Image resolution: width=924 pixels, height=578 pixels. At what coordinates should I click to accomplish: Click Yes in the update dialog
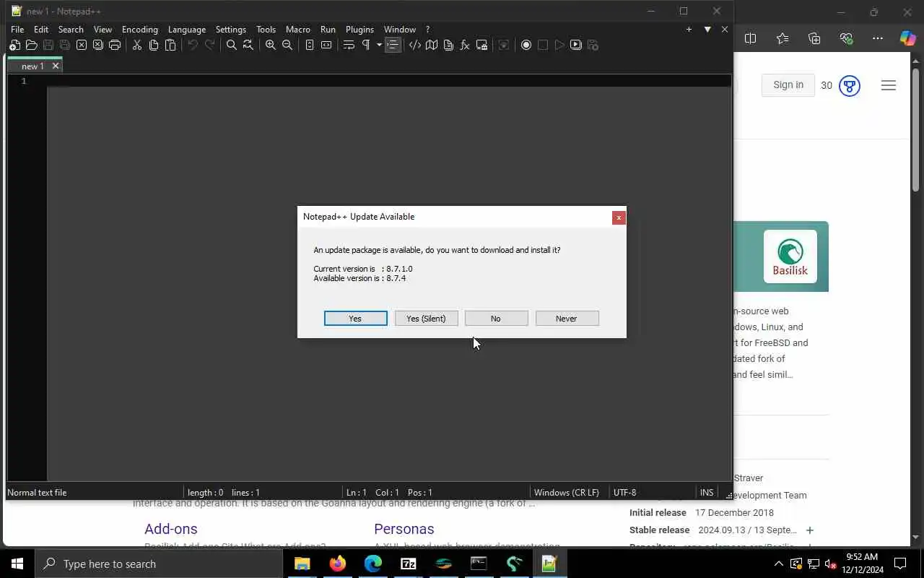point(355,319)
